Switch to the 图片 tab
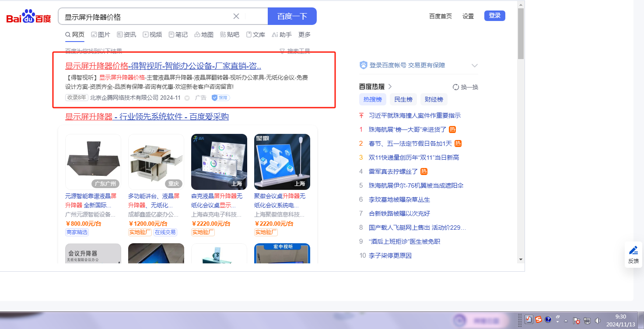644x329 pixels. [x=101, y=35]
